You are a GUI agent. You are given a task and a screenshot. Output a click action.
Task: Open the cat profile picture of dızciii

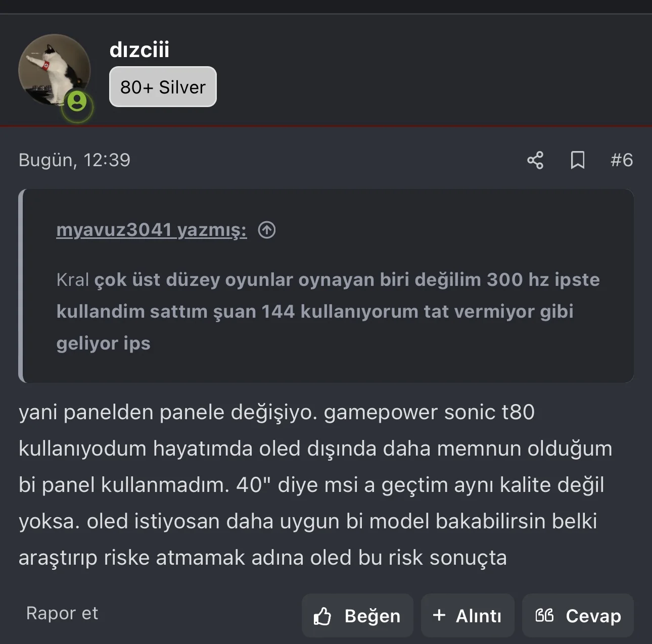(55, 70)
